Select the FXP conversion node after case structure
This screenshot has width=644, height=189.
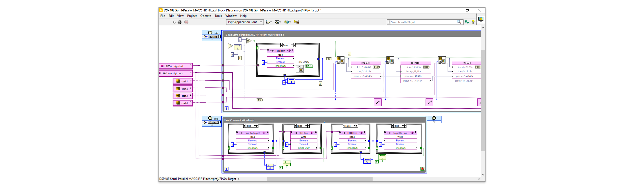click(x=329, y=59)
